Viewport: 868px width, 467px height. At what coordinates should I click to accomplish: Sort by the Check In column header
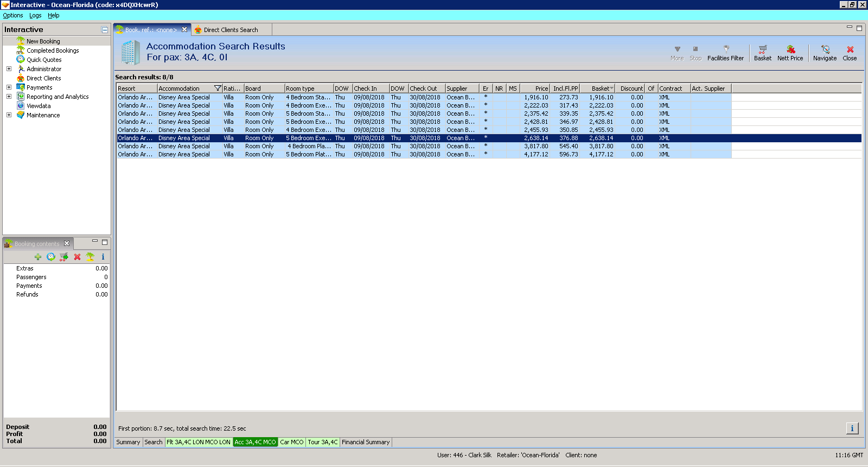click(371, 89)
